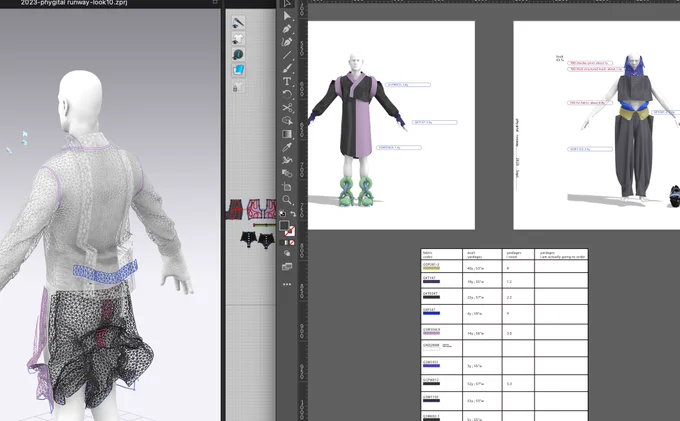Change the drawing mode
The height and width of the screenshot is (421, 680).
pyautogui.click(x=287, y=253)
